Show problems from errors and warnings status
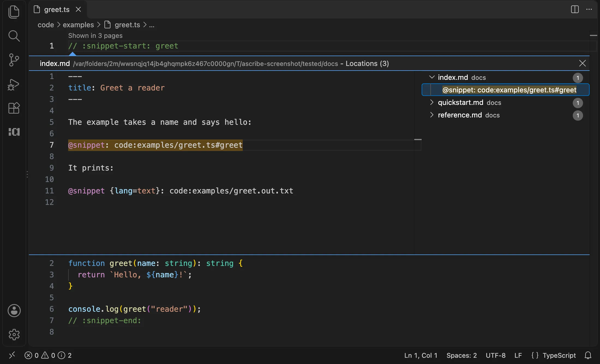The height and width of the screenshot is (364, 600). coord(48,355)
